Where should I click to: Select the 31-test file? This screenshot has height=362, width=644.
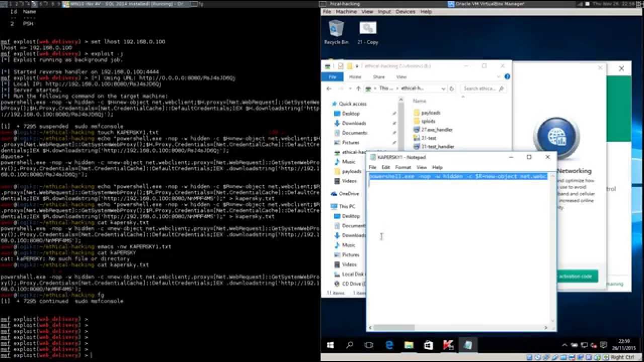424,138
